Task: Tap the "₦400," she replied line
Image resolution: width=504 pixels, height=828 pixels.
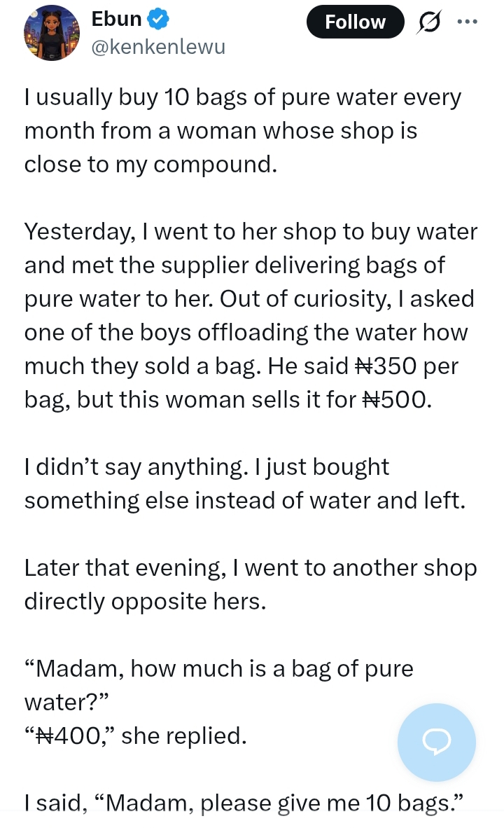Action: coord(136,736)
